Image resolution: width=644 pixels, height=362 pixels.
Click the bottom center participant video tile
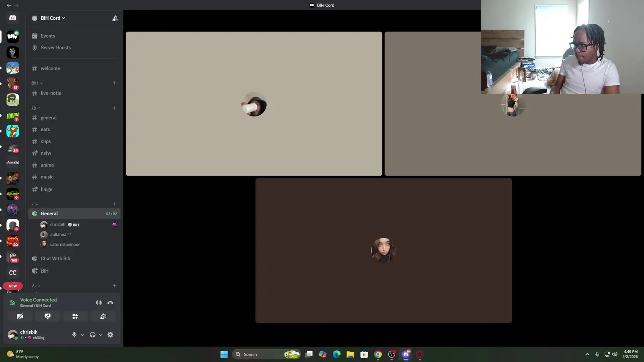coord(383,250)
